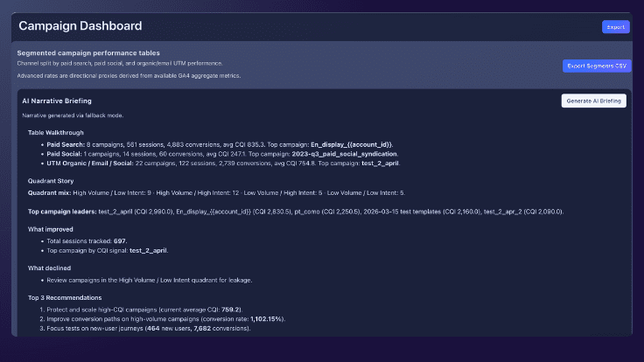Click Export Segments CSV button
The width and height of the screenshot is (644, 362).
(x=596, y=66)
